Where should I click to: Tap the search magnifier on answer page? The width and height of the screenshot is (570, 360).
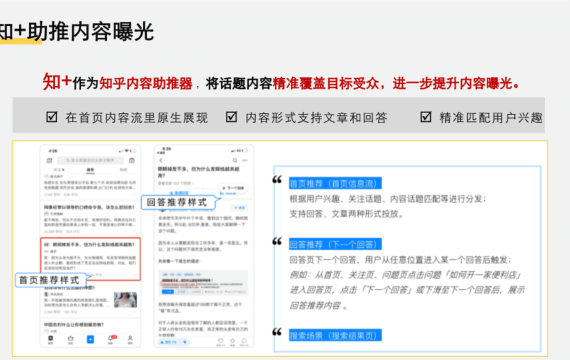[235, 160]
